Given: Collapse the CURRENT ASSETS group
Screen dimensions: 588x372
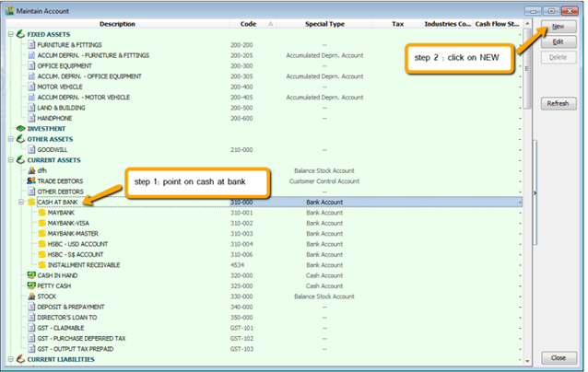Looking at the screenshot, I should [10, 160].
